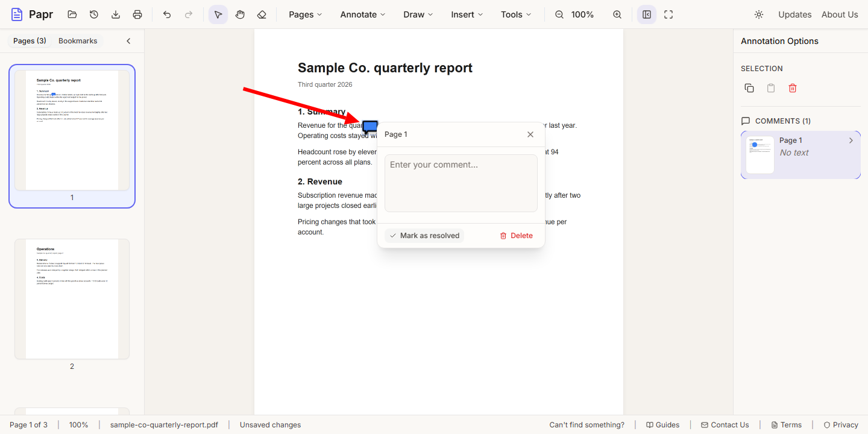The height and width of the screenshot is (434, 868).
Task: Expand the Insert dropdown
Action: (467, 14)
